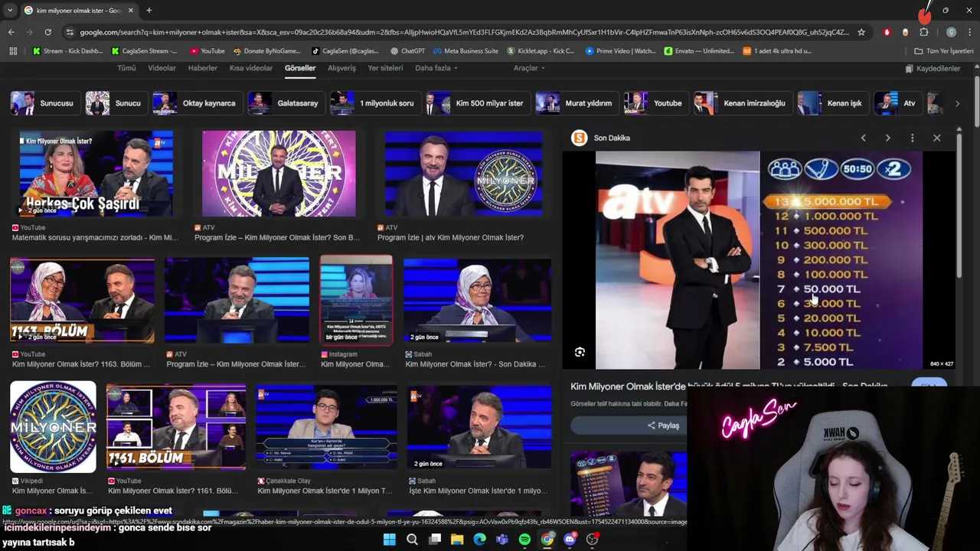The image size is (980, 551).
Task: Select the Kenan ışık filter chip
Action: pos(831,103)
